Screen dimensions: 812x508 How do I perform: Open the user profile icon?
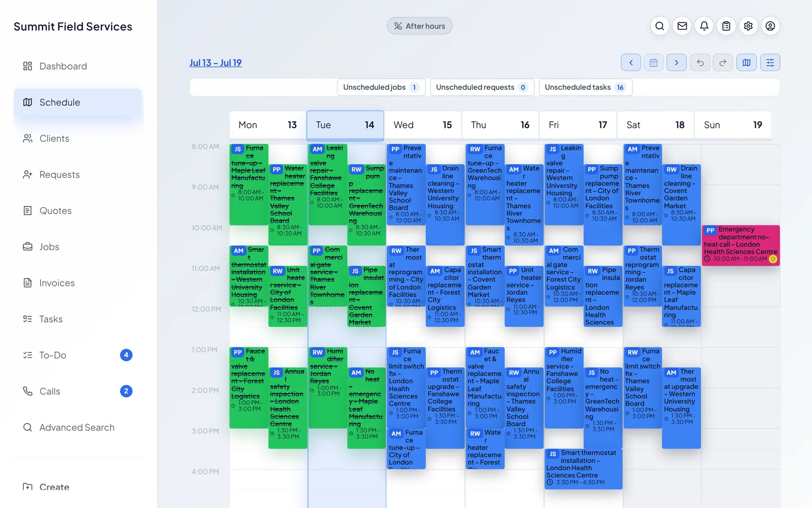pos(770,26)
